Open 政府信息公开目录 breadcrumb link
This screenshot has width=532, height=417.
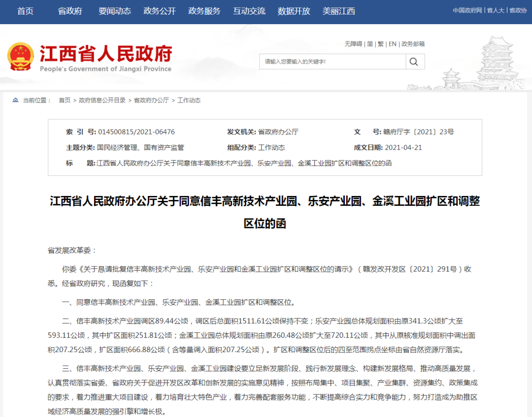tap(102, 100)
